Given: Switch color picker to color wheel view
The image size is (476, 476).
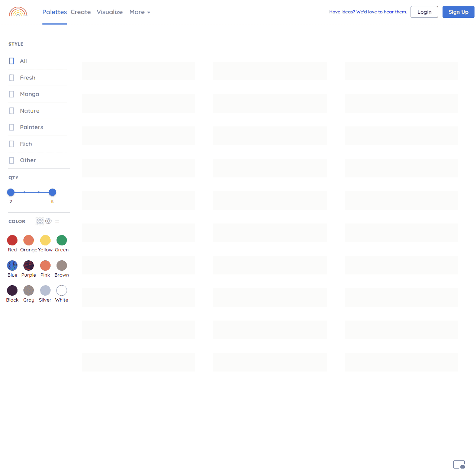Looking at the screenshot, I should coord(48,221).
